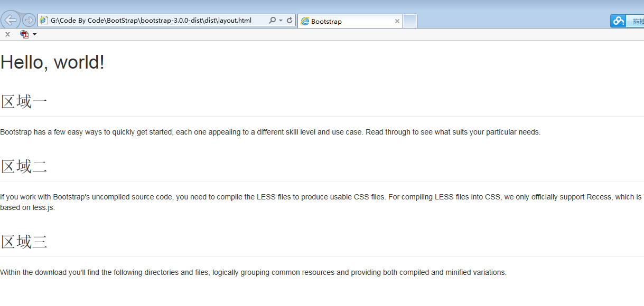Click the 区域一 section heading
644x306 pixels.
[x=24, y=101]
